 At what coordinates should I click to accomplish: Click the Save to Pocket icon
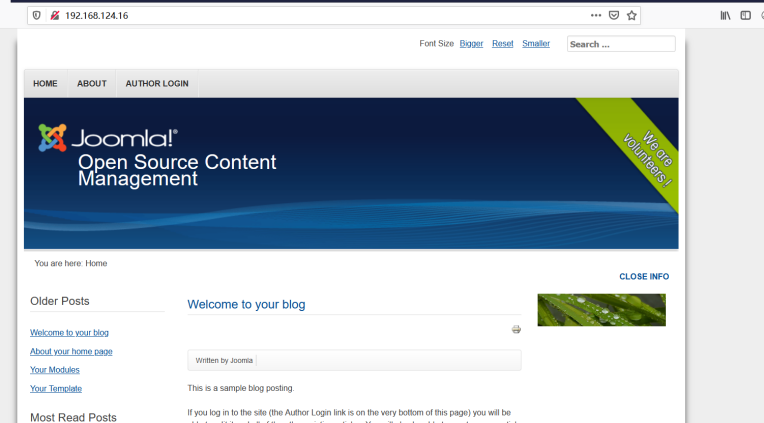614,16
